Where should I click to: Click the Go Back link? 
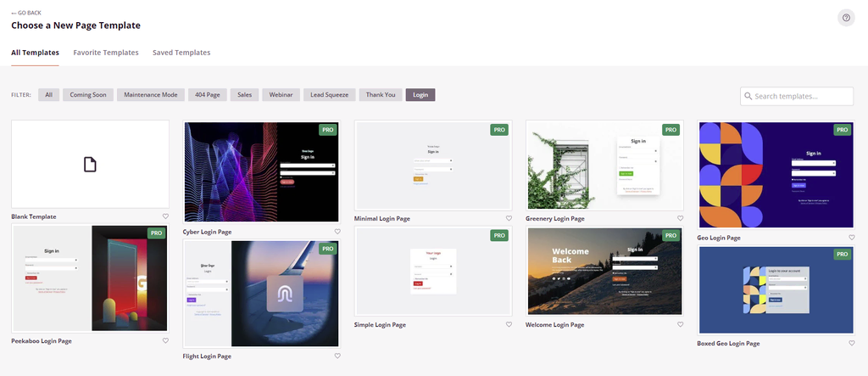[26, 13]
